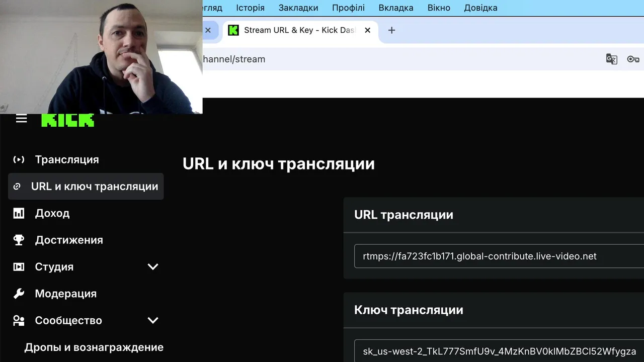Click the password key icon in address bar
This screenshot has width=644, height=362.
tap(633, 59)
